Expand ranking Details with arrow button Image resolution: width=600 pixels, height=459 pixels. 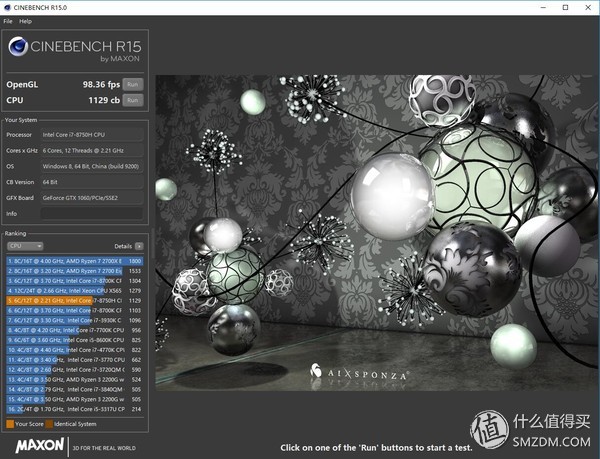pos(139,246)
